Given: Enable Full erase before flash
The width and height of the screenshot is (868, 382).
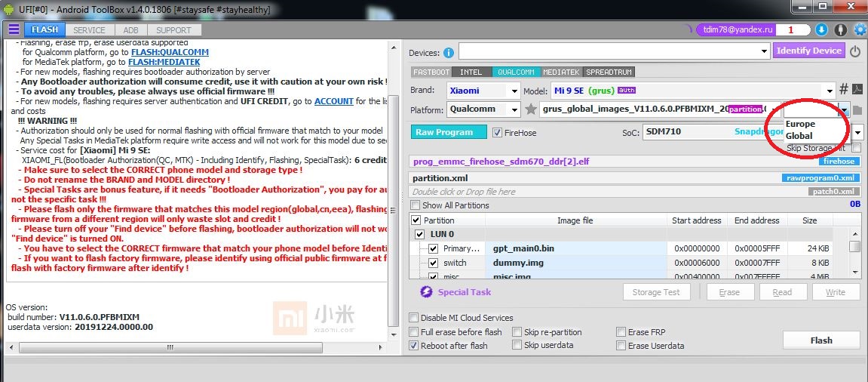Looking at the screenshot, I should pyautogui.click(x=413, y=332).
